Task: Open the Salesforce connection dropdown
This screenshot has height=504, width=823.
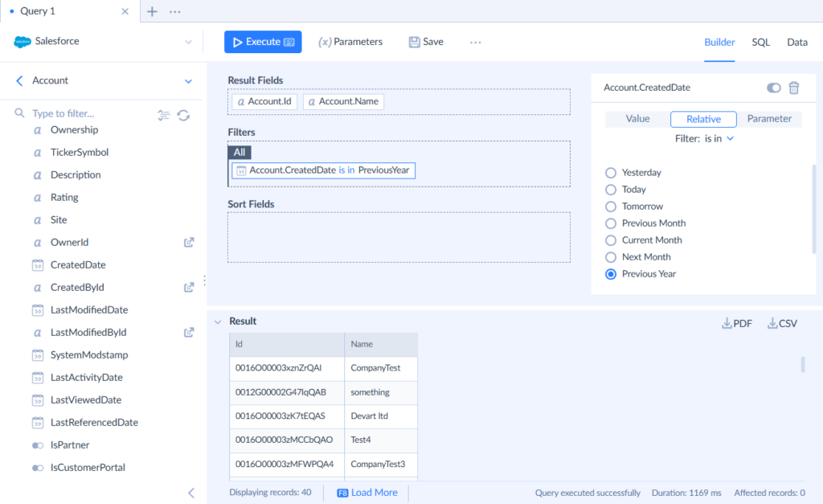Action: point(188,42)
